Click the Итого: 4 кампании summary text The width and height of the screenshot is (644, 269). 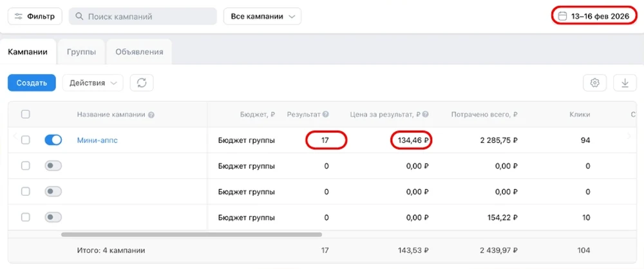tap(111, 250)
